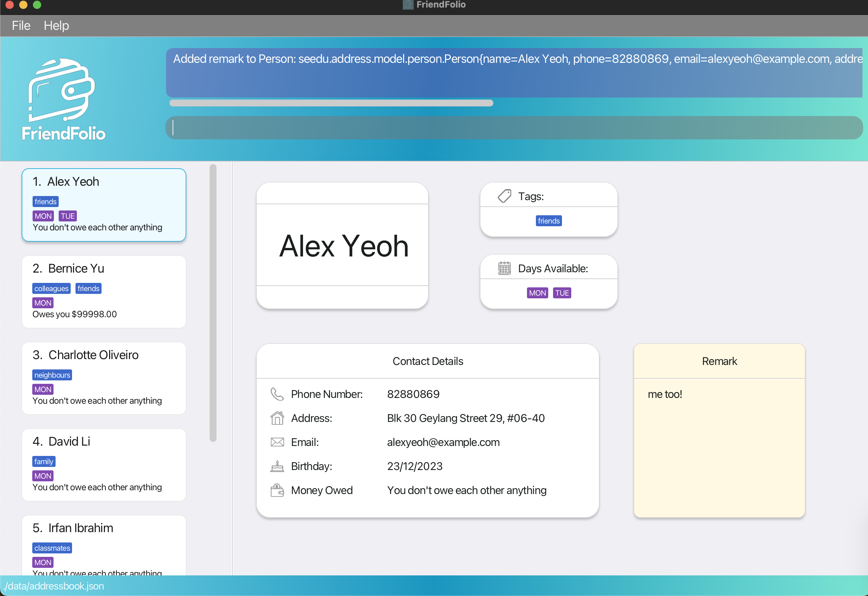Click "Owes you $99998.00" text
The image size is (868, 596).
[75, 314]
